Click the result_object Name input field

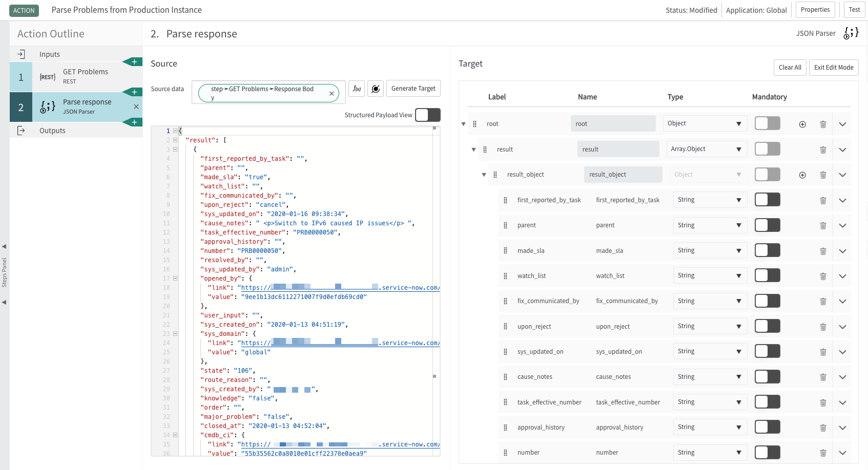click(623, 175)
